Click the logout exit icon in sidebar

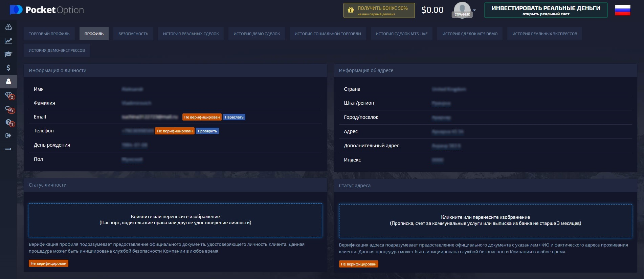click(x=8, y=135)
